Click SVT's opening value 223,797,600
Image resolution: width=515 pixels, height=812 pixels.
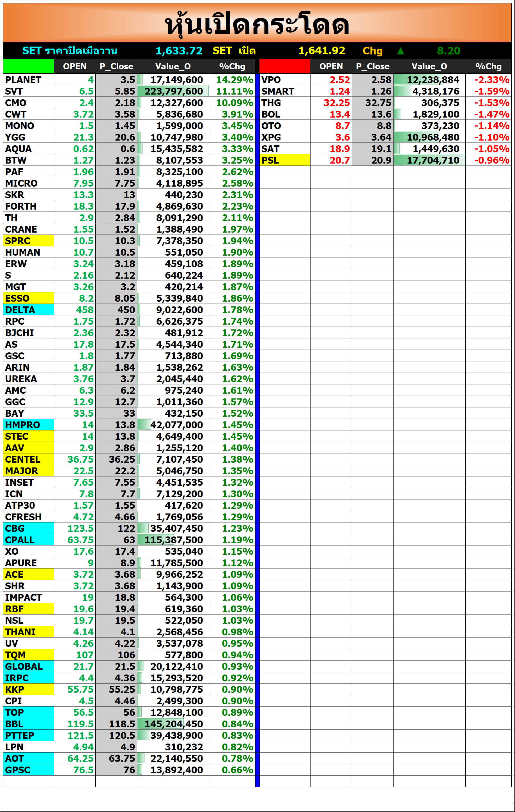pyautogui.click(x=173, y=91)
